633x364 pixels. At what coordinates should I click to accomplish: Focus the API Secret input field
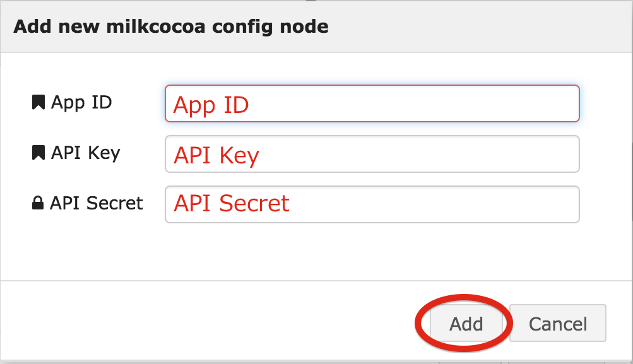[372, 204]
